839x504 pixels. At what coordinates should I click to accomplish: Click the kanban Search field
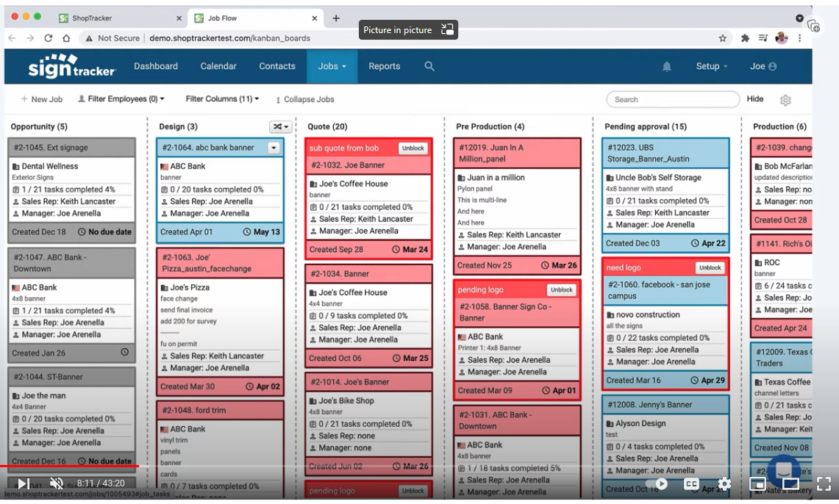pyautogui.click(x=673, y=99)
